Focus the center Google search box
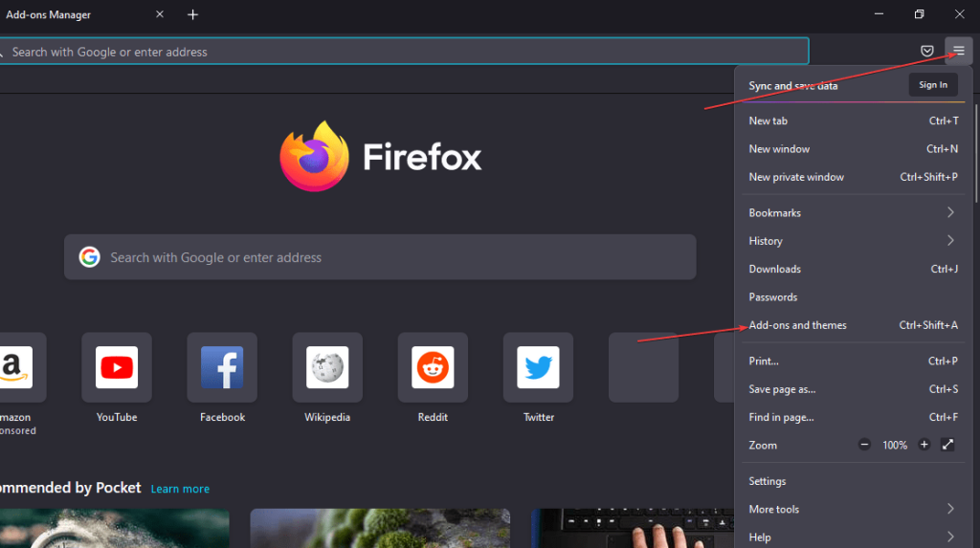980x548 pixels. 380,257
